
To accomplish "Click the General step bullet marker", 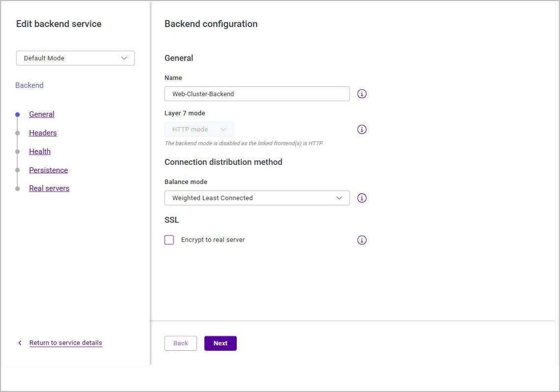I will pyautogui.click(x=18, y=114).
